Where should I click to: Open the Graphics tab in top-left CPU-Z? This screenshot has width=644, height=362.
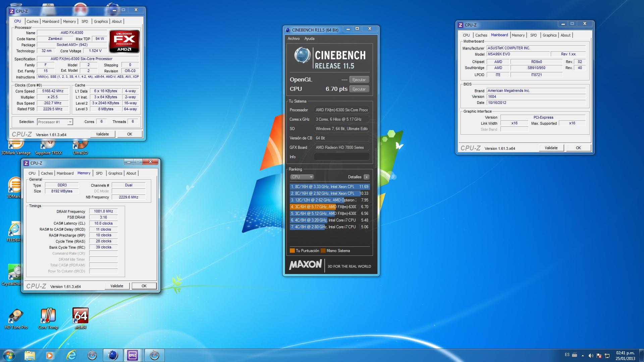click(x=101, y=21)
